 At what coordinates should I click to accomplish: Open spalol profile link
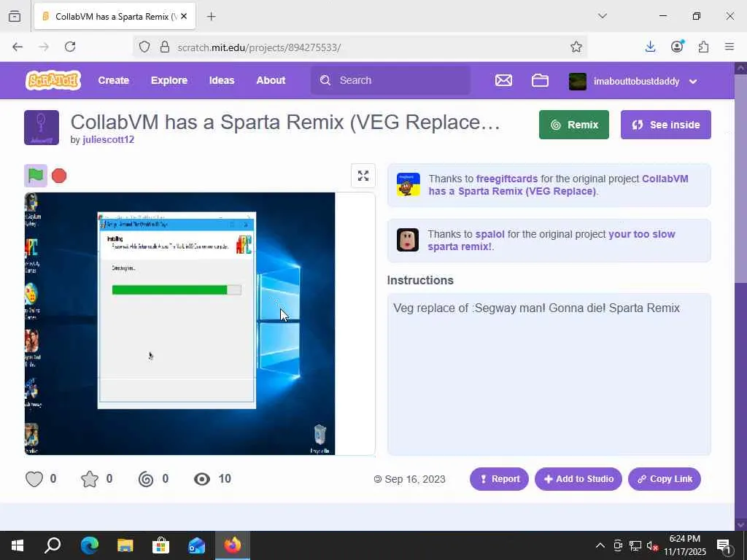point(489,234)
